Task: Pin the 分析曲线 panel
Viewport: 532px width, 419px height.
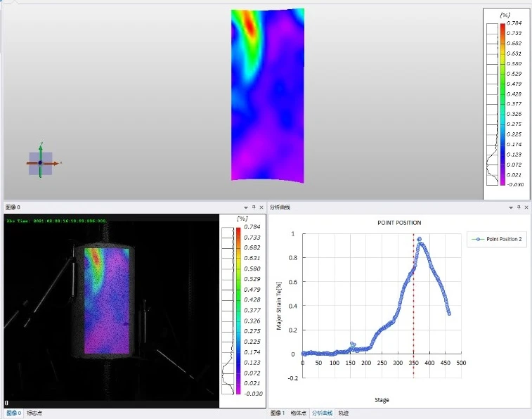Action: 519,207
